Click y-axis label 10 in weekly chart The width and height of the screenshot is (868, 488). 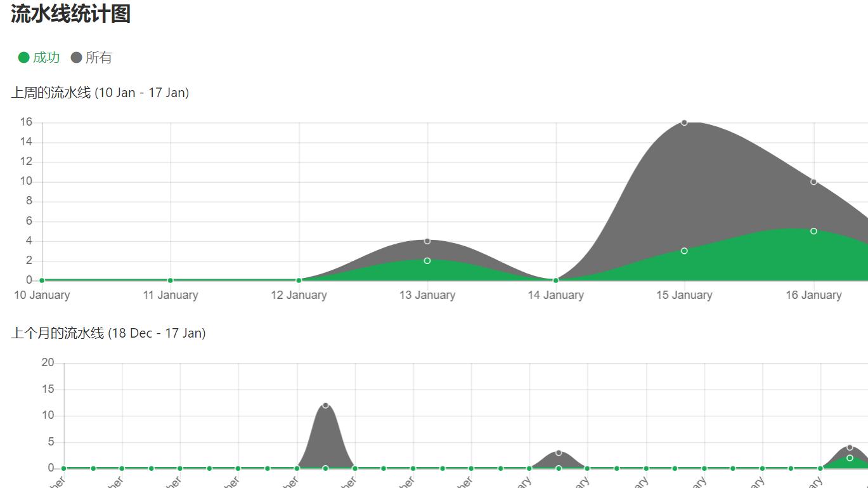[x=26, y=181]
